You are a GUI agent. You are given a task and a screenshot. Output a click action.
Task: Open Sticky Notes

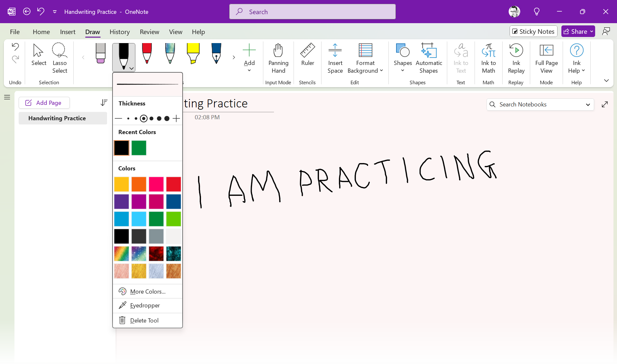click(x=533, y=32)
